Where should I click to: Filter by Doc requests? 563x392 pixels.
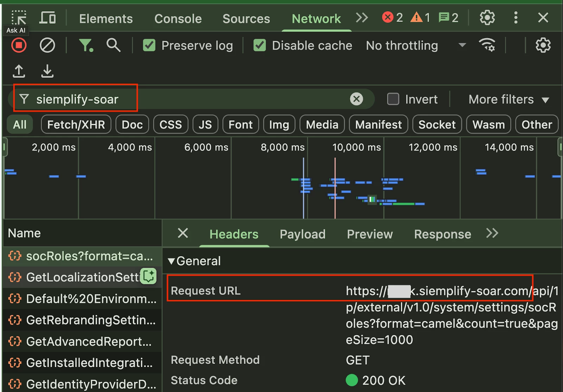point(132,125)
